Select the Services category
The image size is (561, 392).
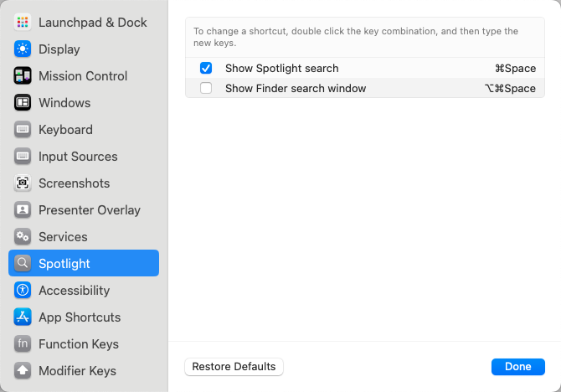coord(63,237)
